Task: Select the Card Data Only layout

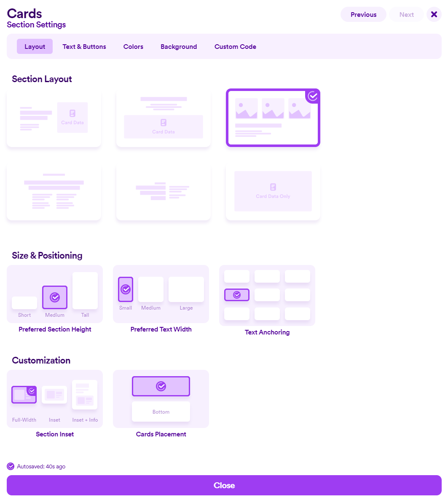Action: [273, 191]
